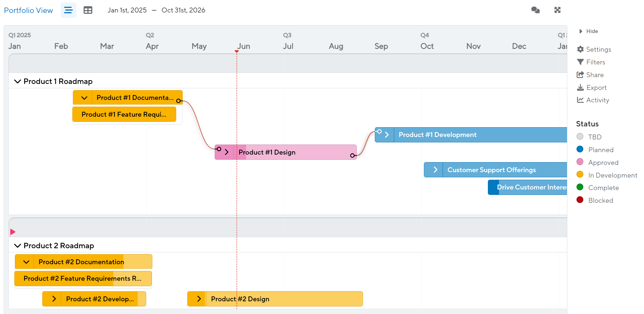Click the Portfolio View title link
Viewport: 644px width, 314px height.
[28, 10]
